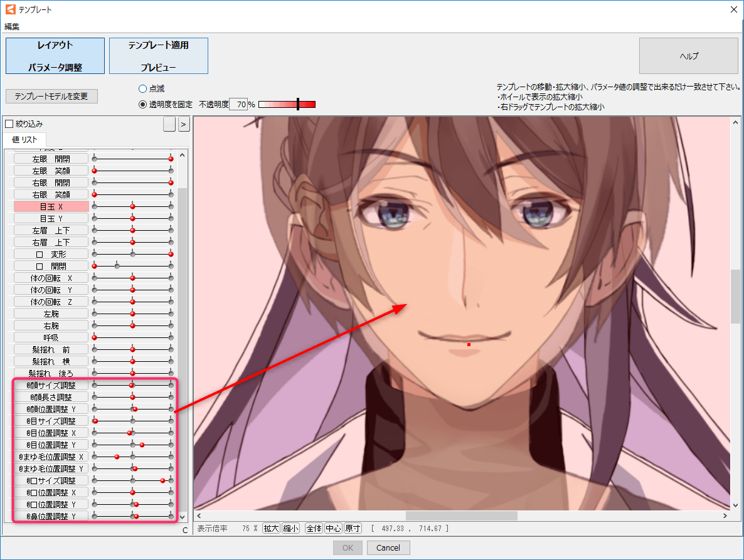Click the red opacity gradient slider
Image resolution: width=744 pixels, height=560 pixels.
(x=287, y=104)
